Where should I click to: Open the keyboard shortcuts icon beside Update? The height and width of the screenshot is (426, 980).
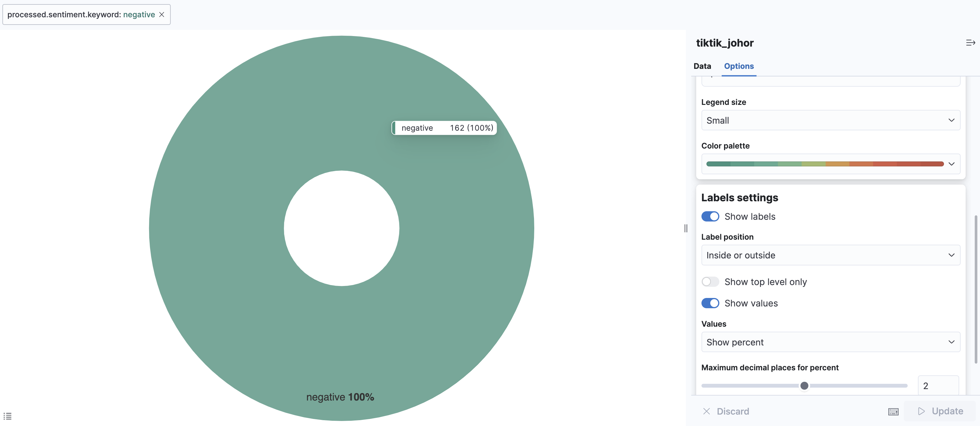click(x=893, y=411)
